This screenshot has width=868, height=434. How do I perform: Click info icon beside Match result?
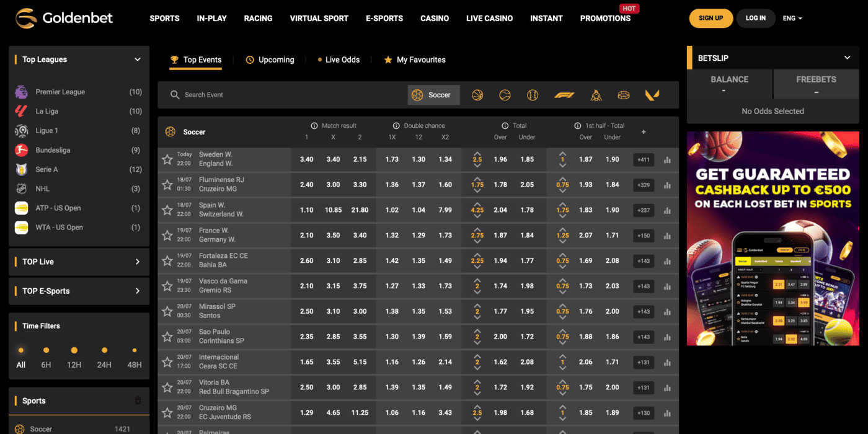coord(314,126)
